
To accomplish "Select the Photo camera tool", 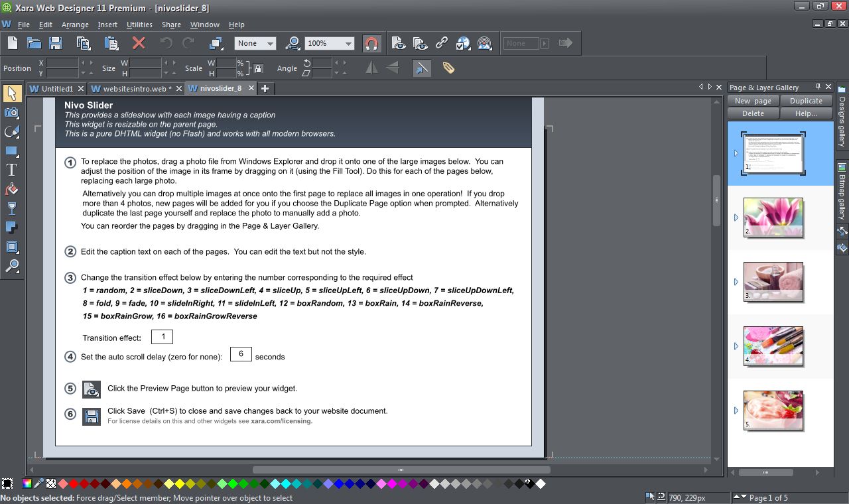I will pos(12,113).
